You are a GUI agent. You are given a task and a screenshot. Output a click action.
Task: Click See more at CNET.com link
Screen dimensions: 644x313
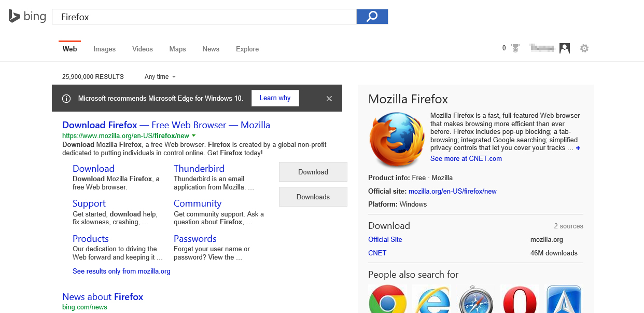pyautogui.click(x=466, y=159)
